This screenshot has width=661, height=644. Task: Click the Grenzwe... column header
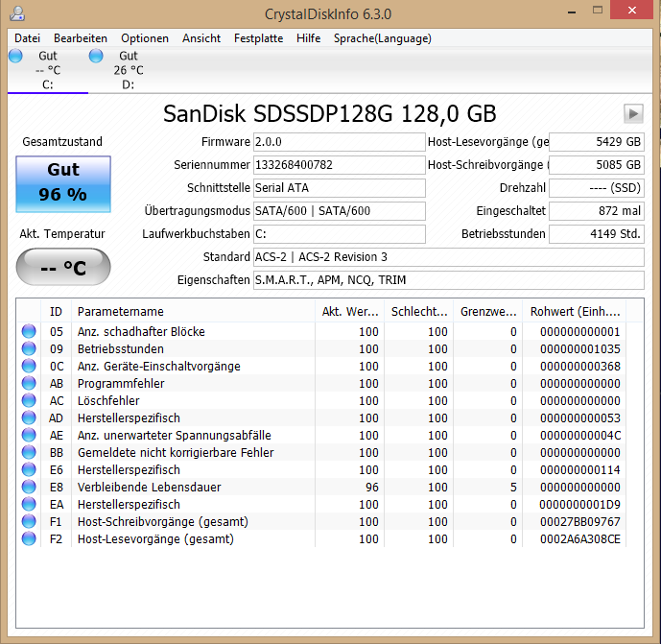pos(487,312)
